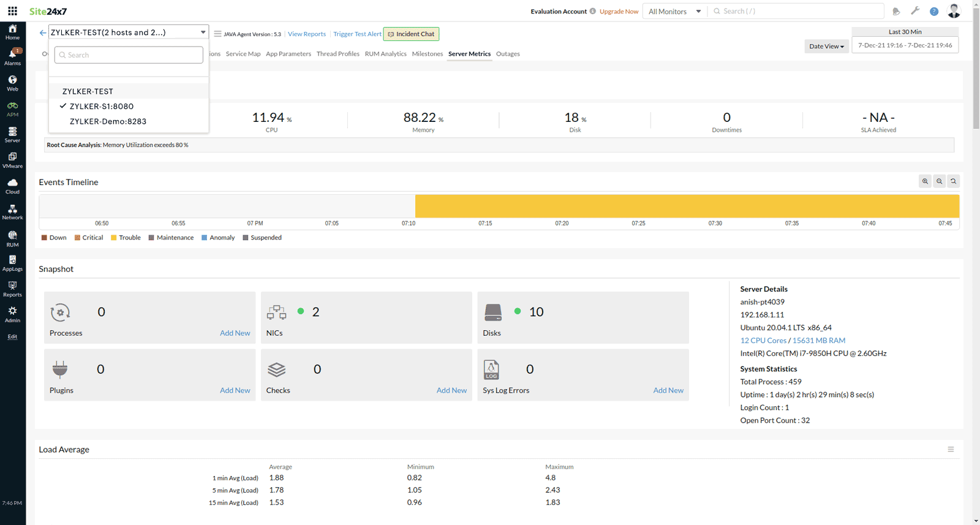Open APM from the left sidebar
This screenshot has width=980, height=525.
(12, 108)
